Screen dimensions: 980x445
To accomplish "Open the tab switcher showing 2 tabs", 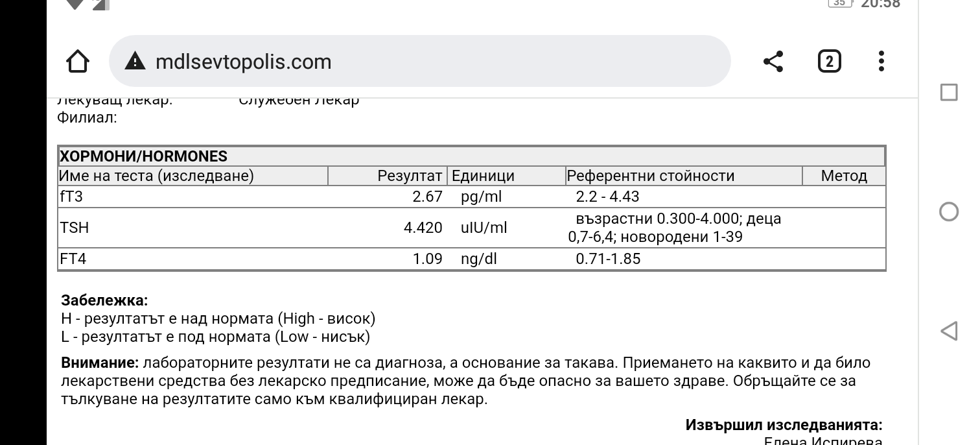I will point(829,62).
